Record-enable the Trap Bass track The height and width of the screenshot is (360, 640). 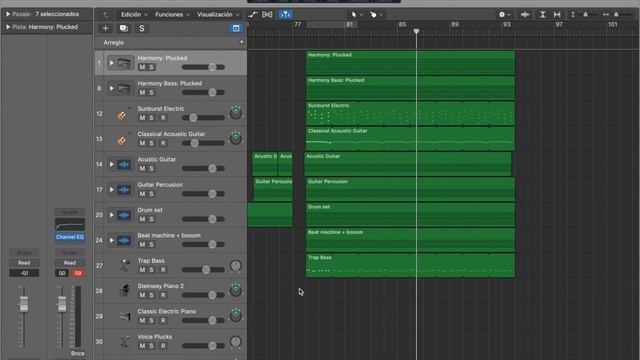click(x=163, y=270)
